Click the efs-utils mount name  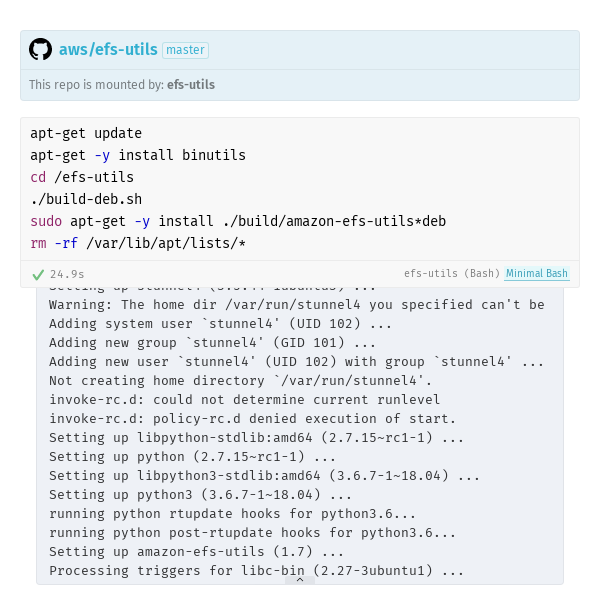[191, 85]
